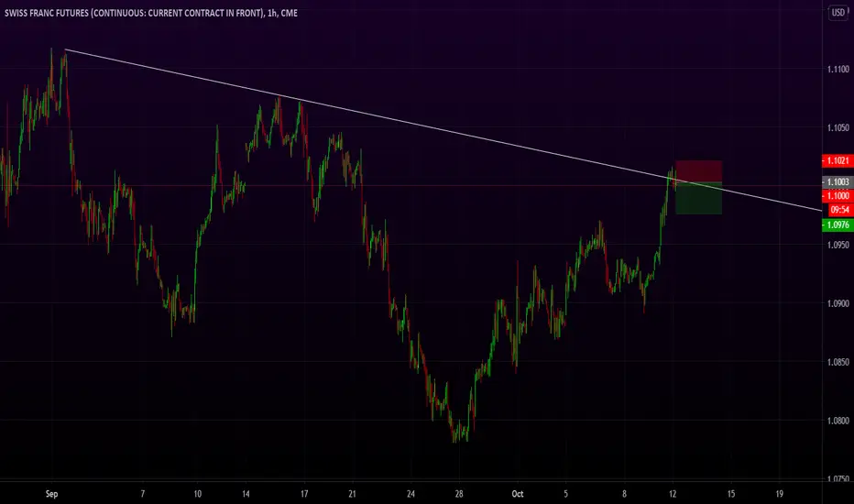Image resolution: width=854 pixels, height=504 pixels.
Task: Select the red stop-loss zone of short position
Action: 699,171
